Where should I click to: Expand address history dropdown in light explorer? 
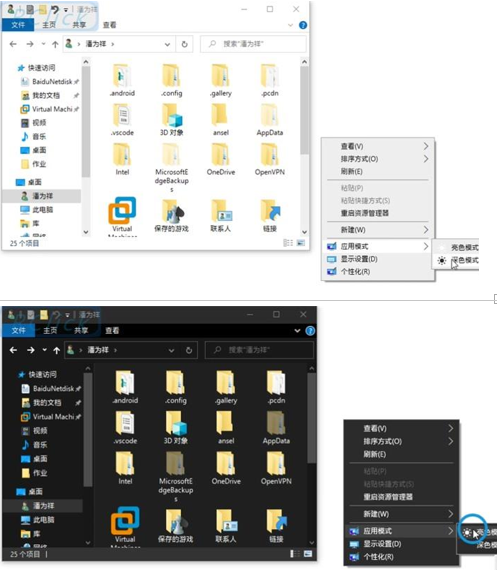click(167, 44)
